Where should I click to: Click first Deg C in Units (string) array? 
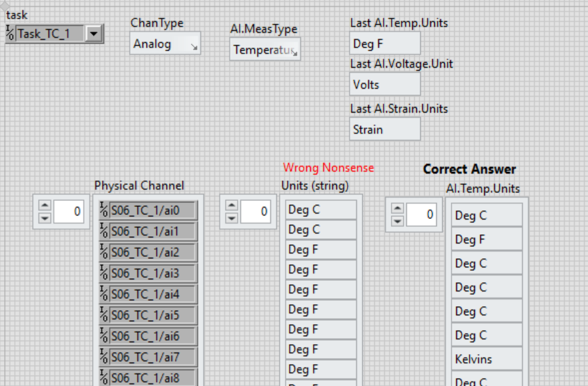coord(320,210)
